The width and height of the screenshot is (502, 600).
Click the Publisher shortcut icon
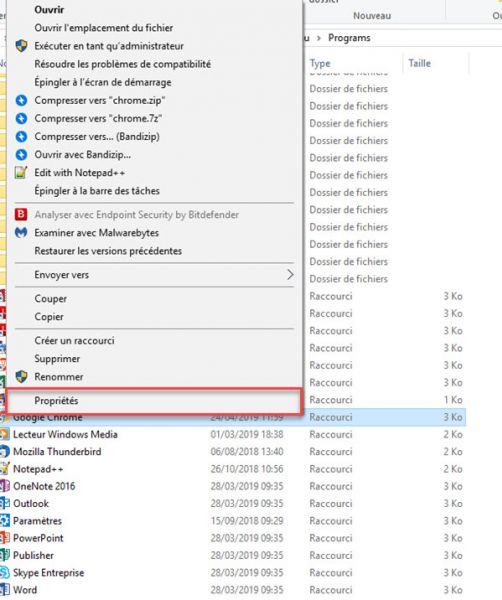[4, 555]
